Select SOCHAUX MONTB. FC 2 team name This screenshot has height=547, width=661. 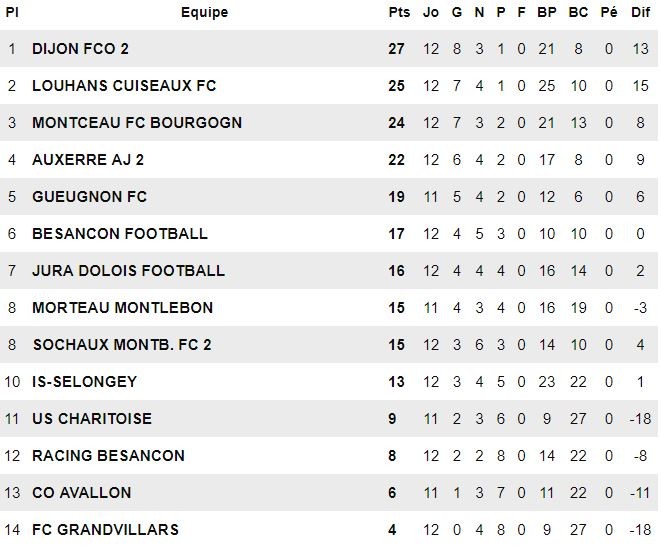(122, 345)
